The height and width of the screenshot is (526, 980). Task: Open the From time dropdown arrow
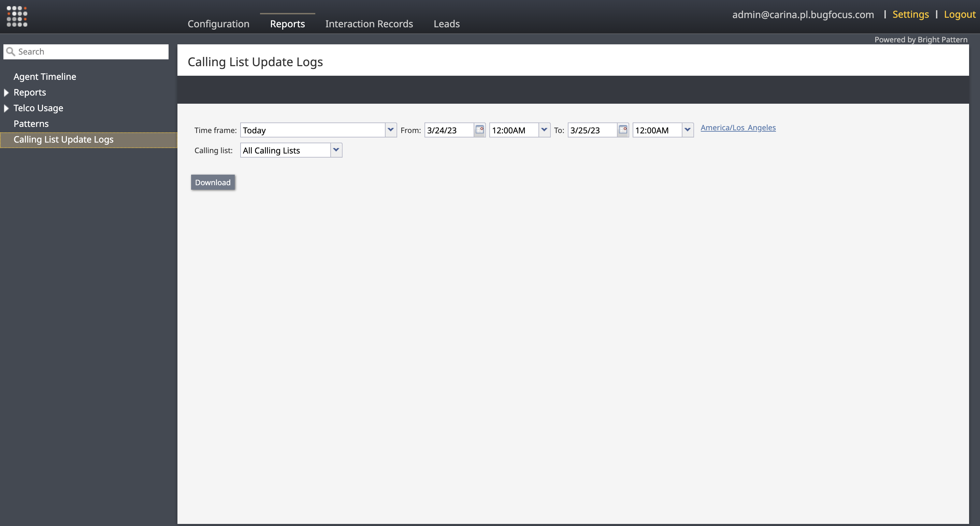click(x=544, y=130)
